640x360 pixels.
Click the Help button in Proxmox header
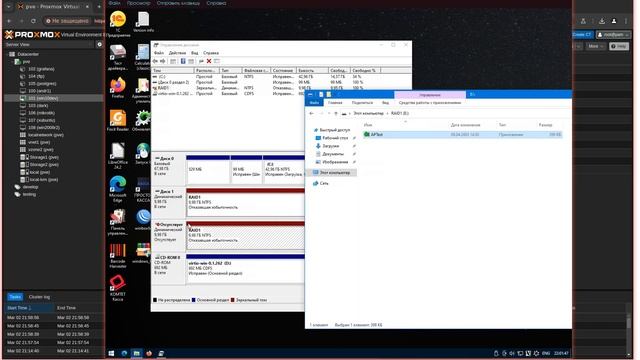[619, 46]
